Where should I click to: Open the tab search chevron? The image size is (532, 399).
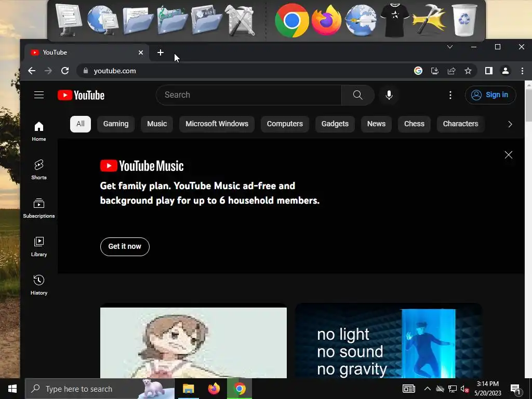pos(450,47)
